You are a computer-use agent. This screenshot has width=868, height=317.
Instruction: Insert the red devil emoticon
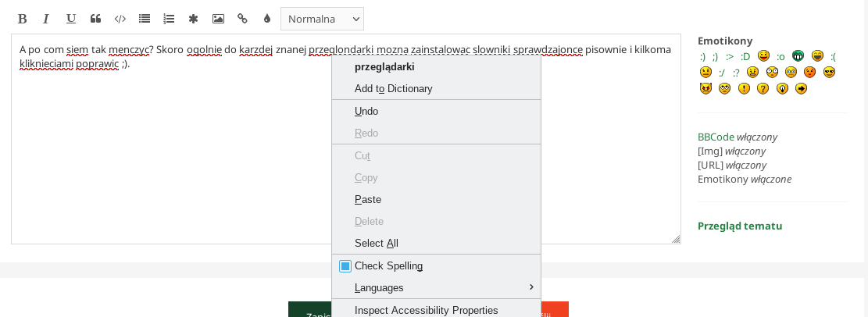click(x=705, y=88)
